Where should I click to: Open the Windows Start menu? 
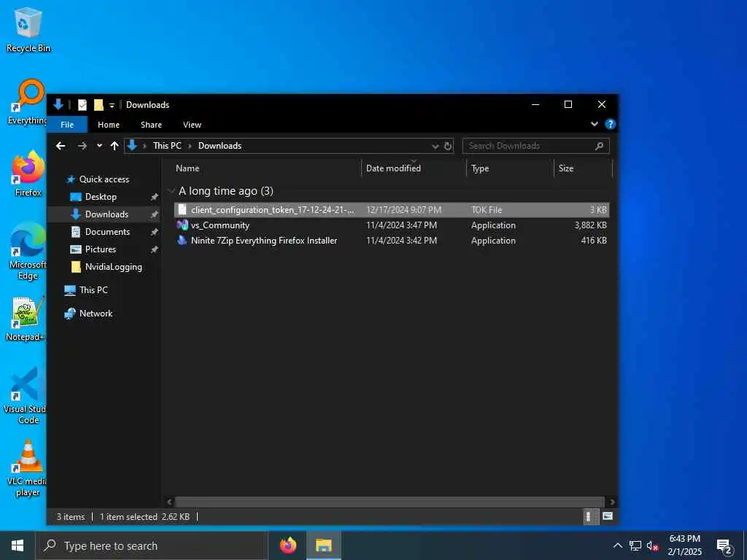pyautogui.click(x=18, y=545)
